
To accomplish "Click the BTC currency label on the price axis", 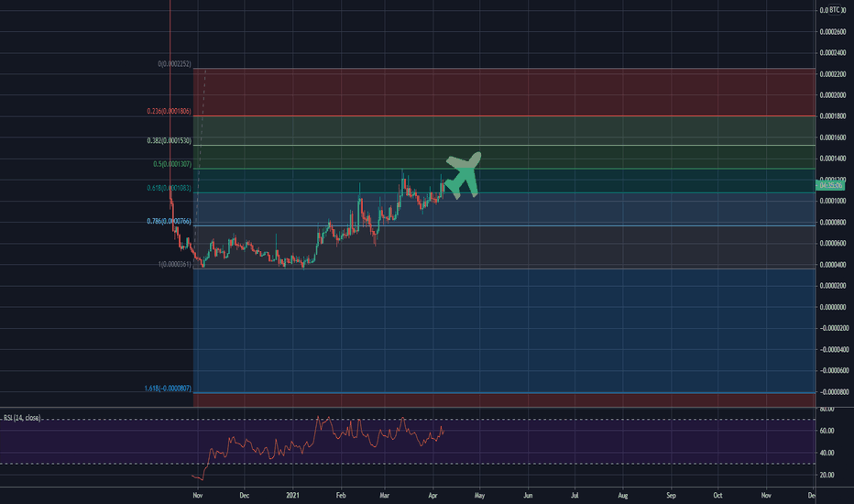I will (835, 10).
